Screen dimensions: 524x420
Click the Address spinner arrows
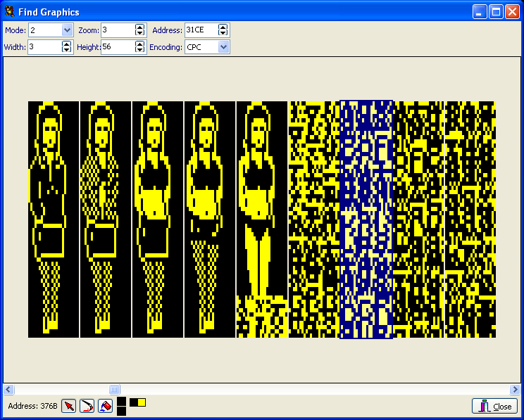pyautogui.click(x=223, y=30)
